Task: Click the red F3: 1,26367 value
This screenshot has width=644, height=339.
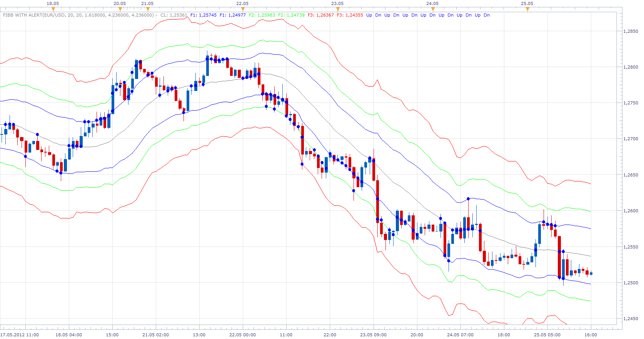Action: tap(321, 15)
